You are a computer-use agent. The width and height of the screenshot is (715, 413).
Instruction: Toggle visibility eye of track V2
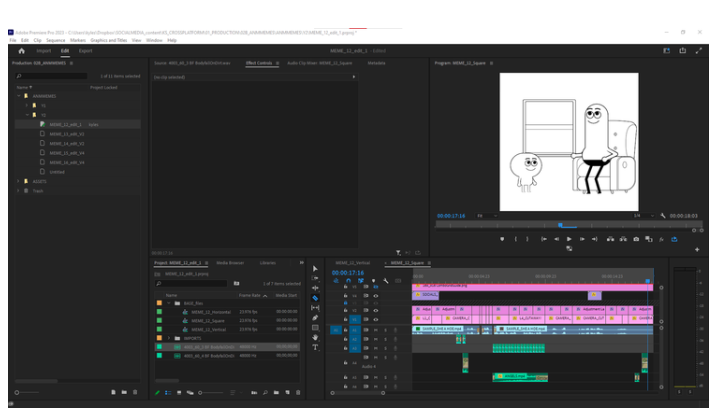(376, 310)
